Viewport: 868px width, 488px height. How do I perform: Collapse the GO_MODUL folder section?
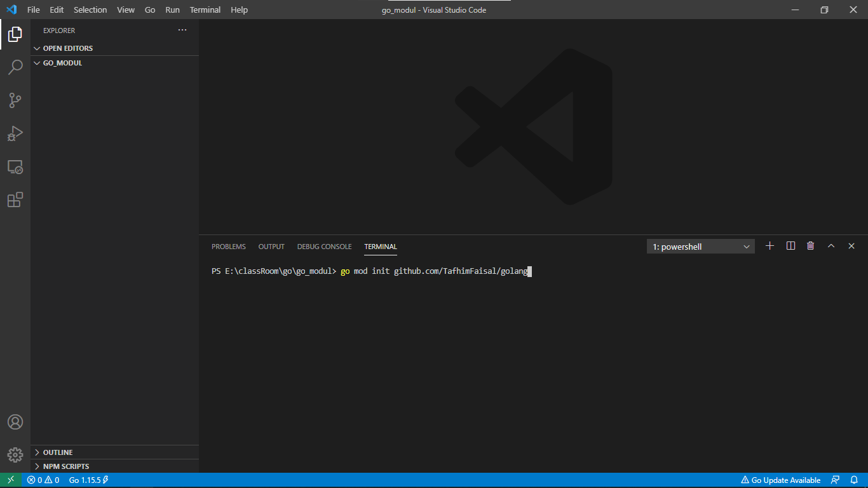tap(114, 63)
